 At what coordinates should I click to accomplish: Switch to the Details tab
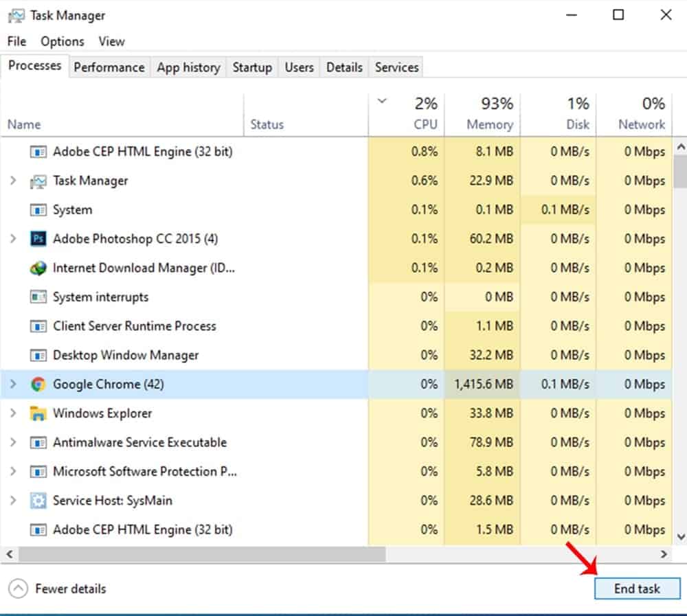coord(344,67)
